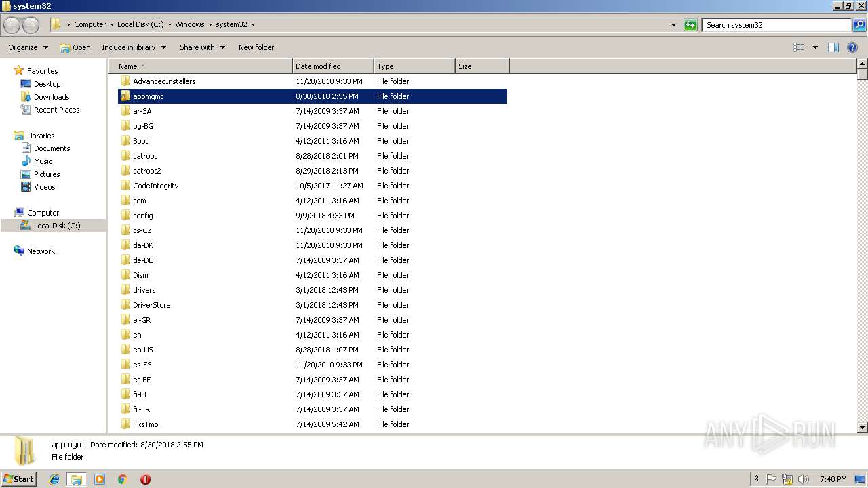Select the Libraries node
Viewport: 868px width, 488px height.
coord(41,136)
